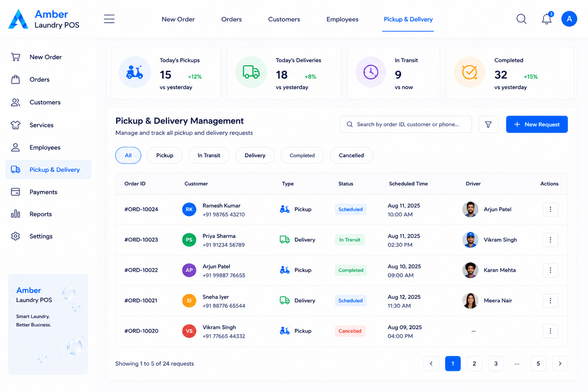Click the truck icon beside Pickup & Delivery
This screenshot has height=392, width=588.
pyautogui.click(x=15, y=170)
